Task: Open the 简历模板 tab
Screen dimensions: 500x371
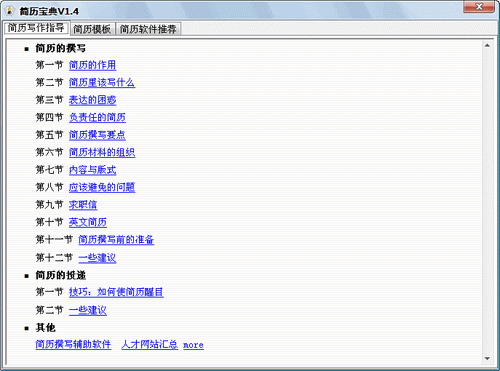Action: pos(92,29)
